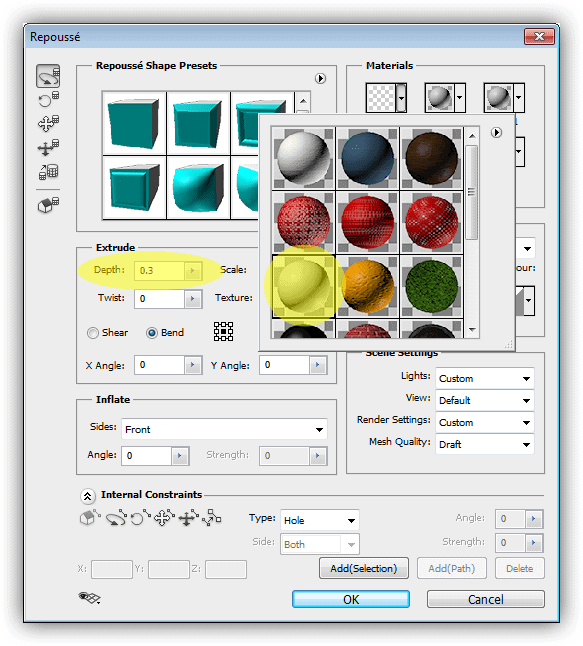Open the shape presets flyout menu arrow
Viewport: 583px width, 646px height.
pos(320,78)
